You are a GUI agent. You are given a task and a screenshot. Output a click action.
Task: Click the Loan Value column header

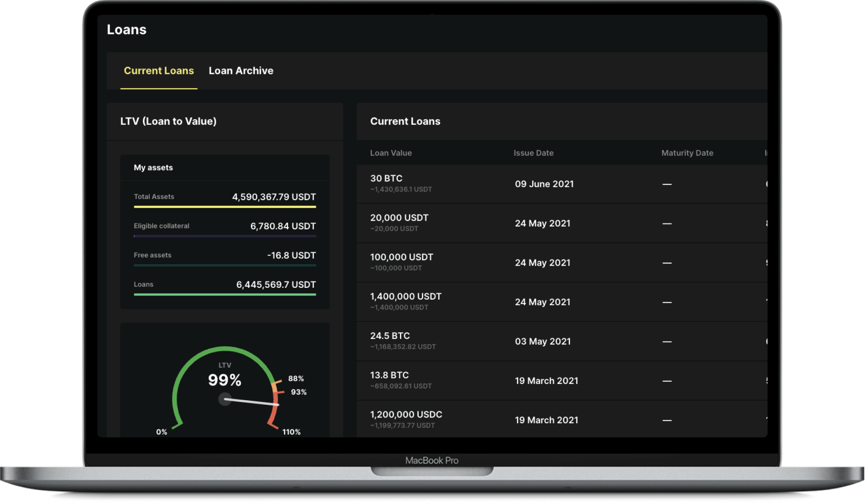[x=391, y=153]
